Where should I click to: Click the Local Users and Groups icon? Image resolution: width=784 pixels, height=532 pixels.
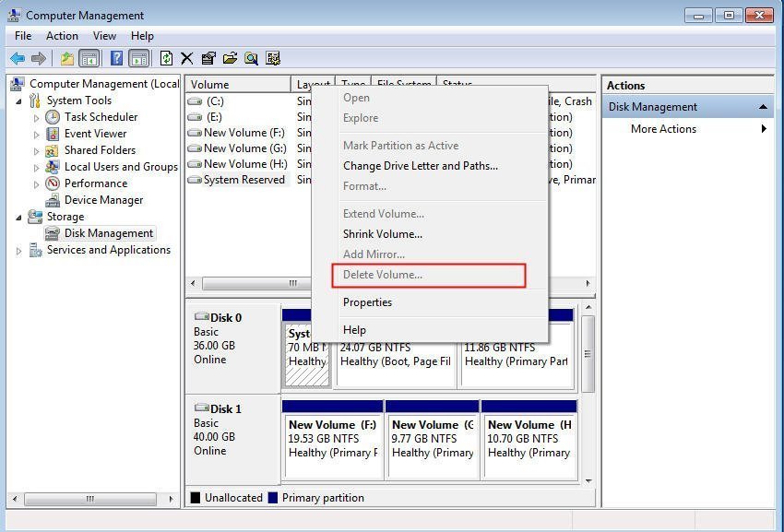point(53,167)
